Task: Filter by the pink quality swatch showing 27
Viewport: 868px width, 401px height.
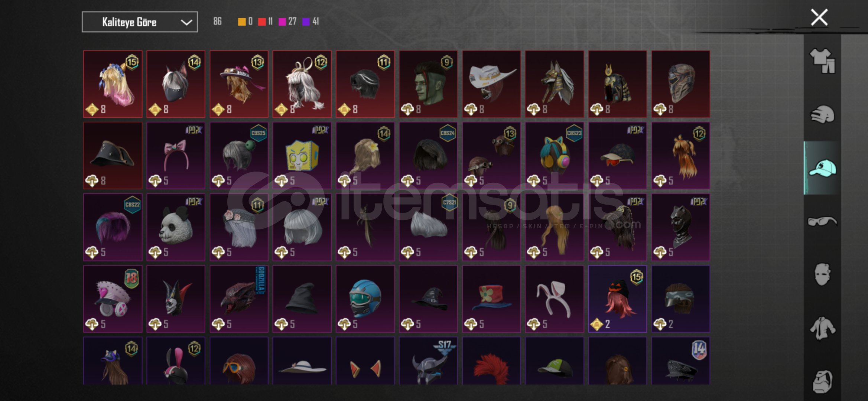Action: point(282,22)
